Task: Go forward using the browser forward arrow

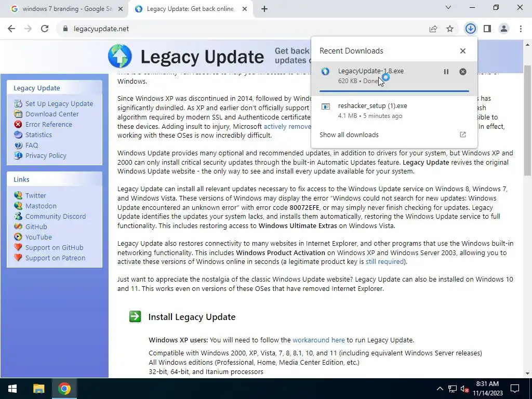Action: pyautogui.click(x=28, y=29)
